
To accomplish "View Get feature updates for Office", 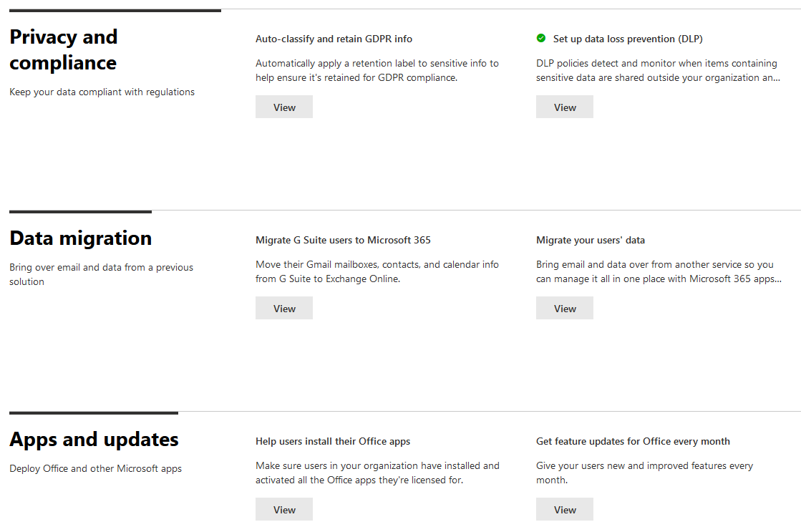I will click(565, 510).
